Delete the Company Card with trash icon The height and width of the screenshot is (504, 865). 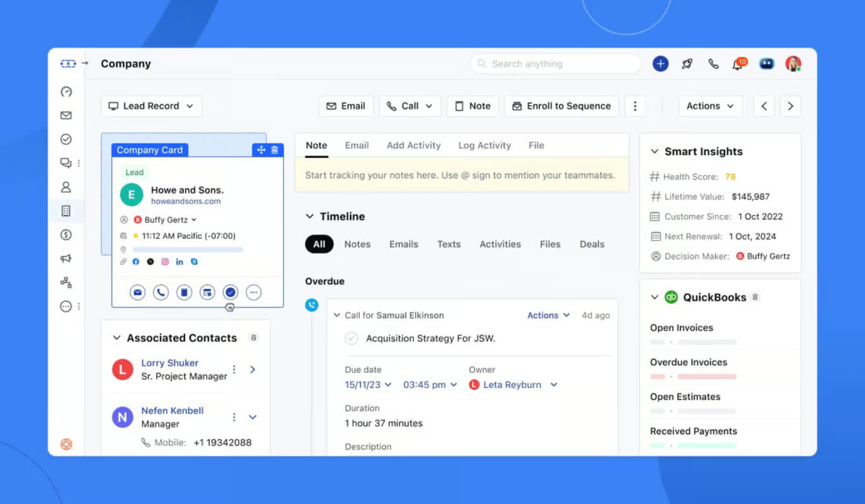click(275, 150)
